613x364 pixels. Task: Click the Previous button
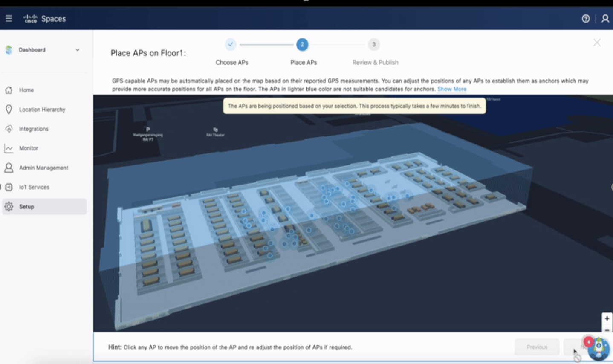pos(537,347)
